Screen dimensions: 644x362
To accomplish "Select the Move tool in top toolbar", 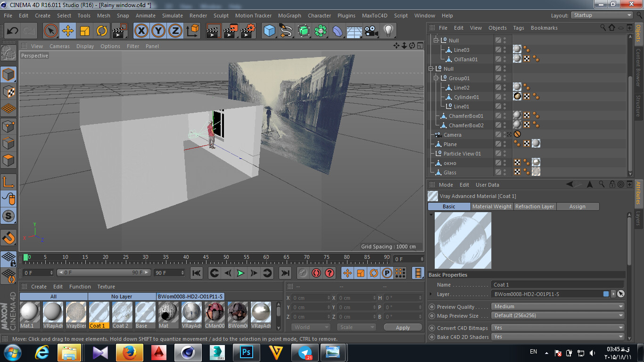I will coord(68,31).
